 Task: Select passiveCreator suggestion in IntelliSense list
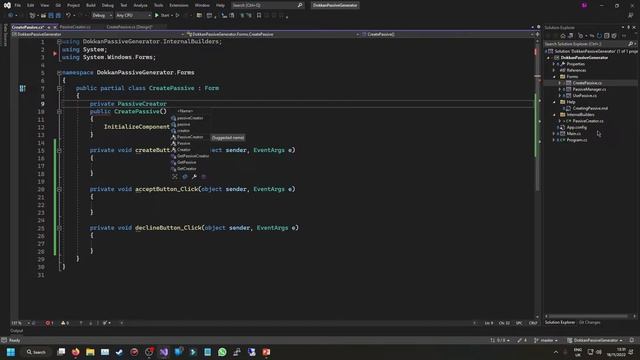point(190,118)
